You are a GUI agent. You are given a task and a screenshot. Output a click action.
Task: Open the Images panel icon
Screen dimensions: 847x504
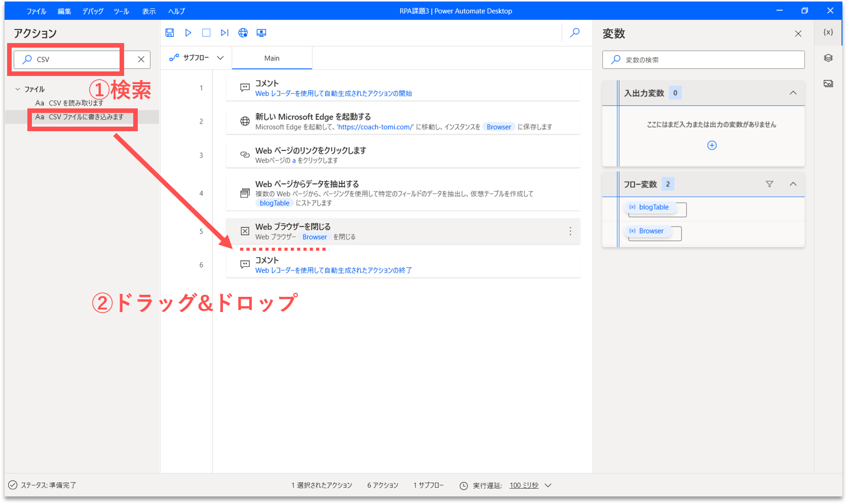[x=828, y=84]
